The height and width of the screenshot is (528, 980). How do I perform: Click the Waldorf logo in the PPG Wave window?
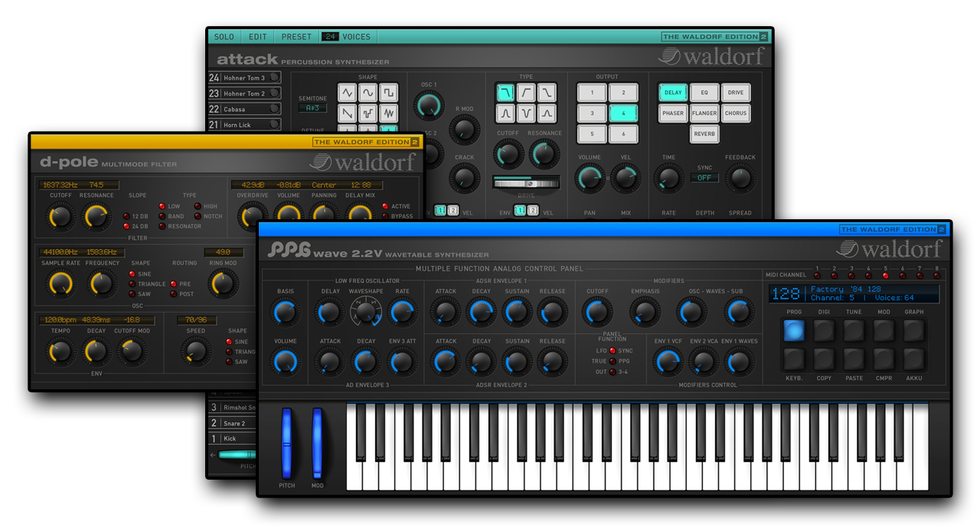click(890, 248)
